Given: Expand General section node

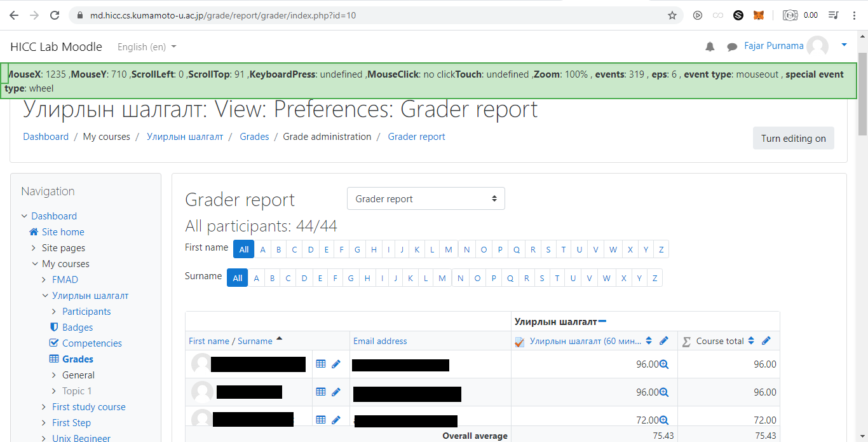Looking at the screenshot, I should [x=55, y=375].
